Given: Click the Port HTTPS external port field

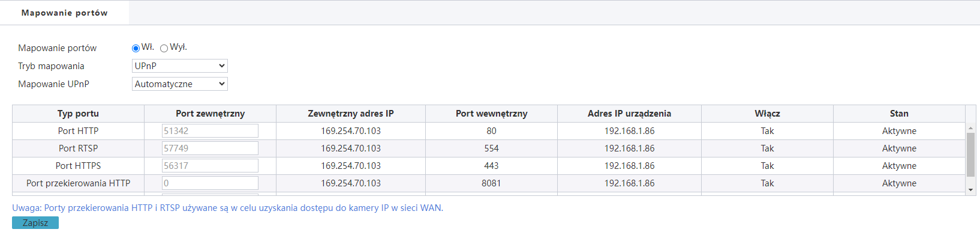Looking at the screenshot, I should pyautogui.click(x=210, y=166).
